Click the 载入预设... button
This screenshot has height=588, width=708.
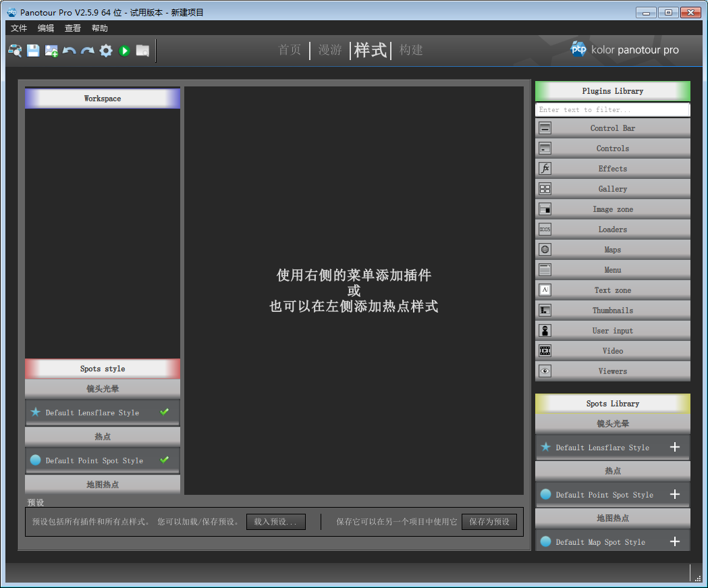276,522
